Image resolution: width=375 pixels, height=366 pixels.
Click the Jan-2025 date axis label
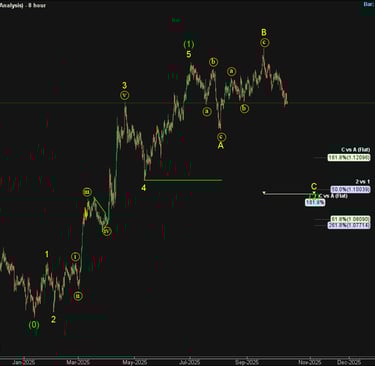[x=24, y=362]
